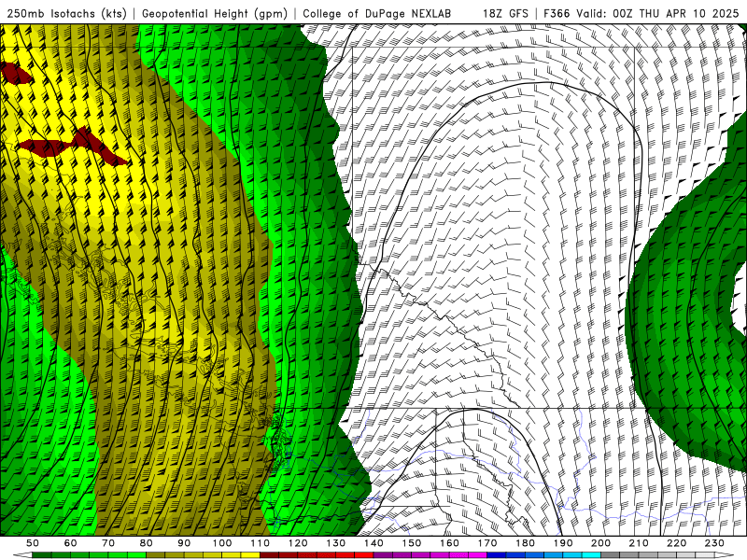Click the 200 kts legend label
The height and width of the screenshot is (560, 747).
(x=601, y=543)
